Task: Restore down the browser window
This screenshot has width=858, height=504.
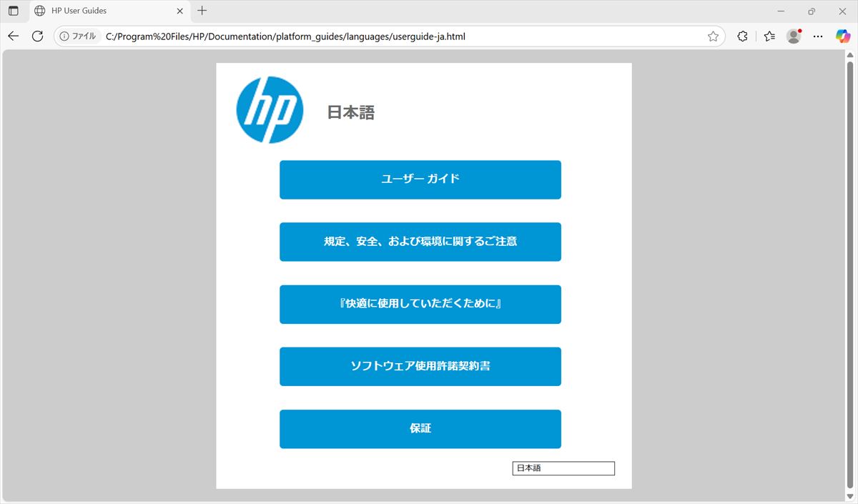Action: 812,11
